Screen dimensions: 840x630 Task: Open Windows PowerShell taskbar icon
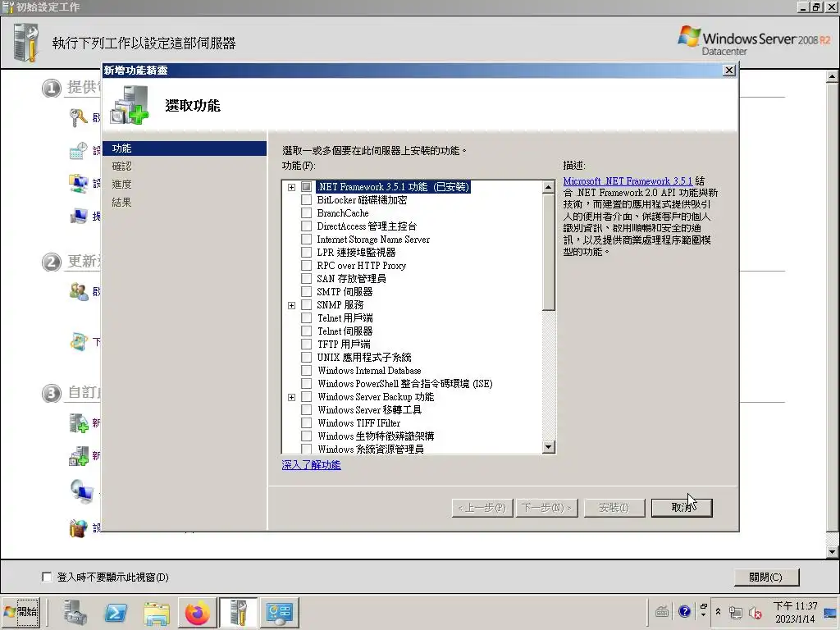[116, 613]
